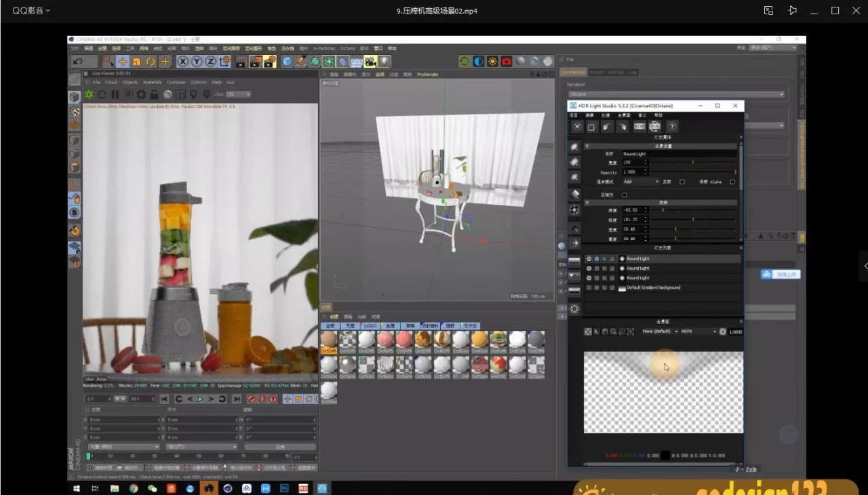Viewport: 868px width, 495px height.
Task: Add a camera using the camera toolbar icon
Action: click(x=370, y=62)
